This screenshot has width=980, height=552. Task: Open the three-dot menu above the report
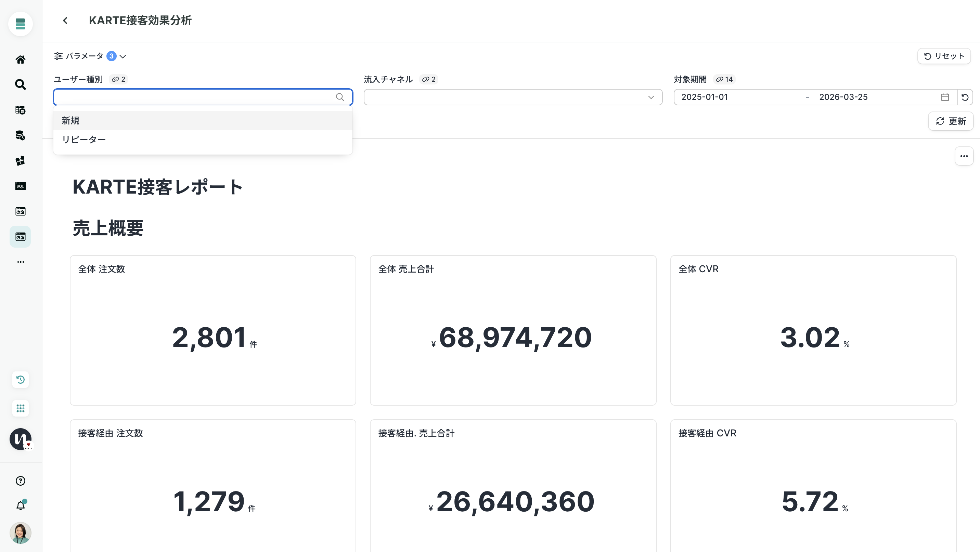click(x=964, y=156)
